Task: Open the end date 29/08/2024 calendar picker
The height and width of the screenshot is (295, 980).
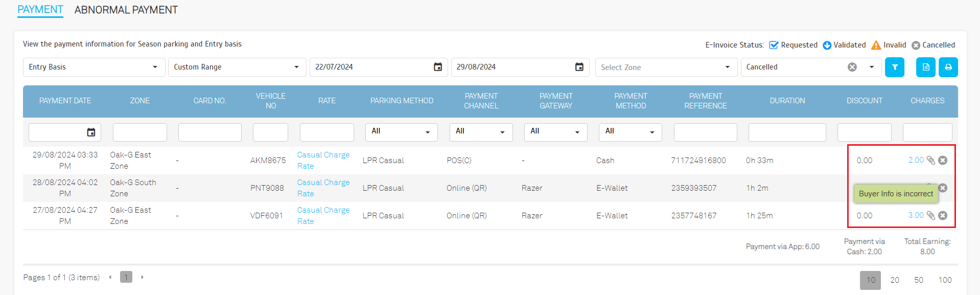Action: point(579,67)
